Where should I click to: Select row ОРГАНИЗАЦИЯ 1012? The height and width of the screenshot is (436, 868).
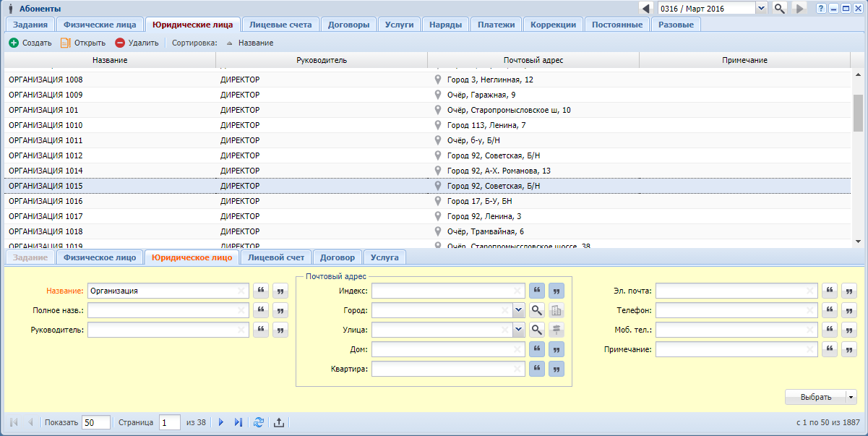[x=427, y=155]
